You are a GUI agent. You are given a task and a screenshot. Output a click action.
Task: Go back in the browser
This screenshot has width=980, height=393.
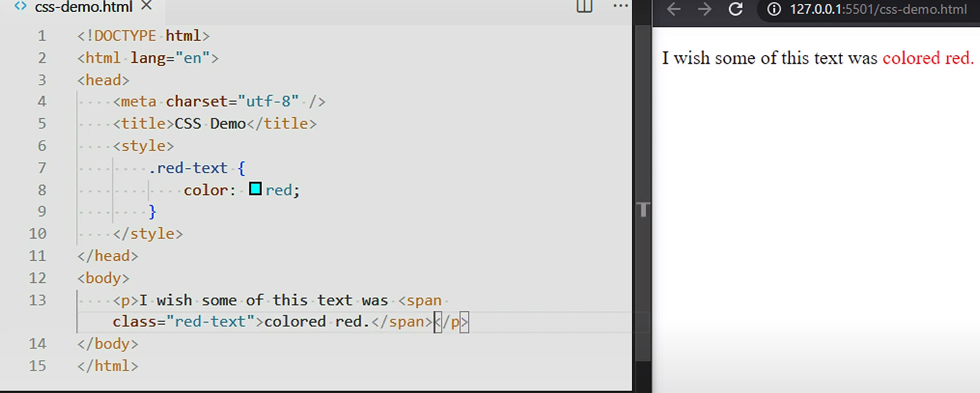click(x=674, y=9)
